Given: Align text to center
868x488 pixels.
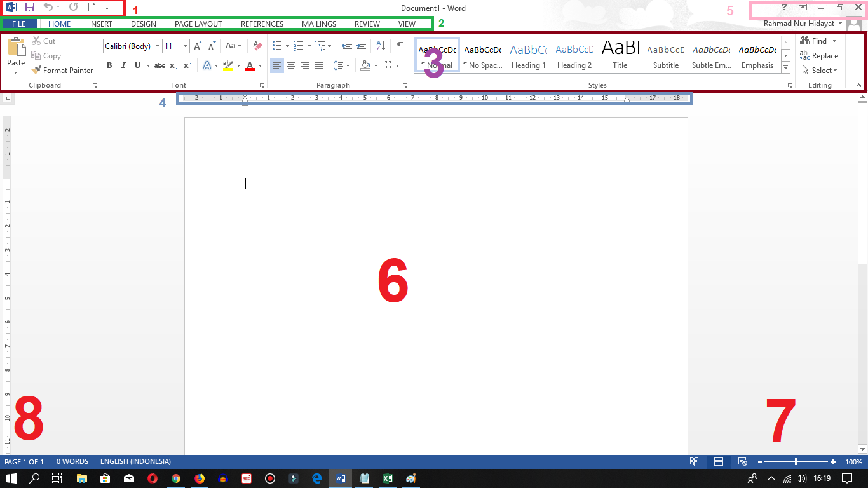Looking at the screenshot, I should coord(291,65).
